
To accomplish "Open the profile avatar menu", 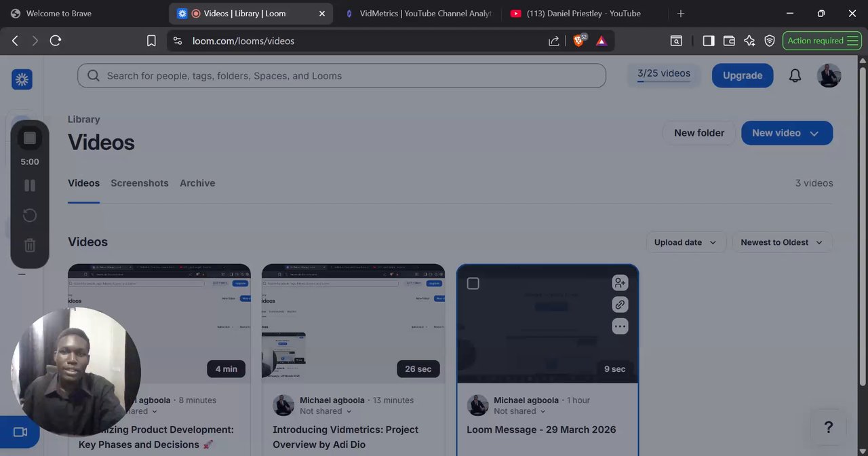I will pos(829,76).
